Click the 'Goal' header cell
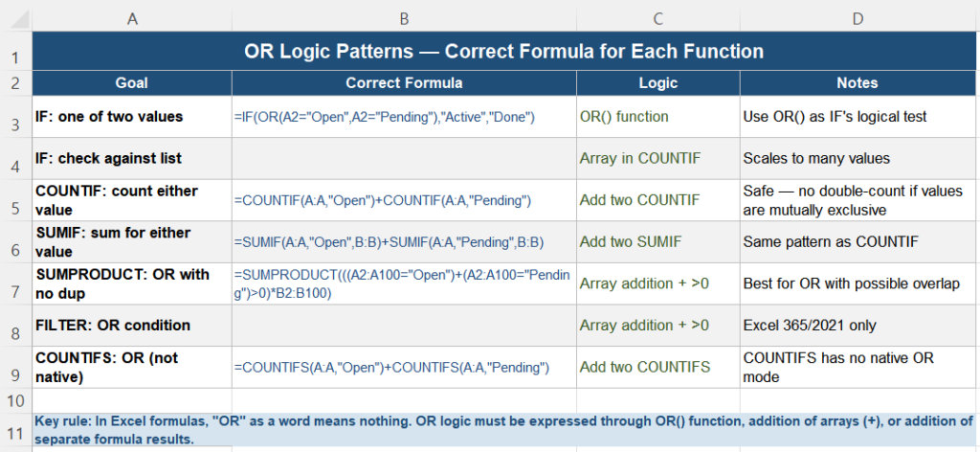Image resolution: width=980 pixels, height=452 pixels. pos(132,83)
